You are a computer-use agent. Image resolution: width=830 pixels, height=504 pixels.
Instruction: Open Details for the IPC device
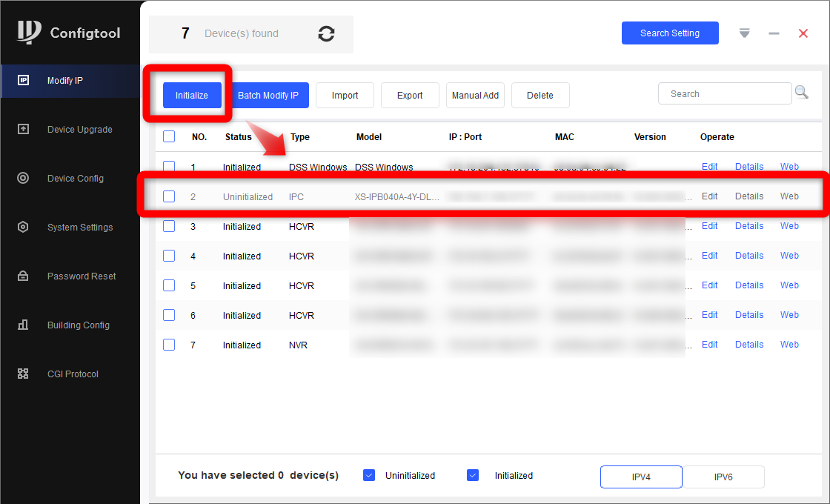point(749,196)
